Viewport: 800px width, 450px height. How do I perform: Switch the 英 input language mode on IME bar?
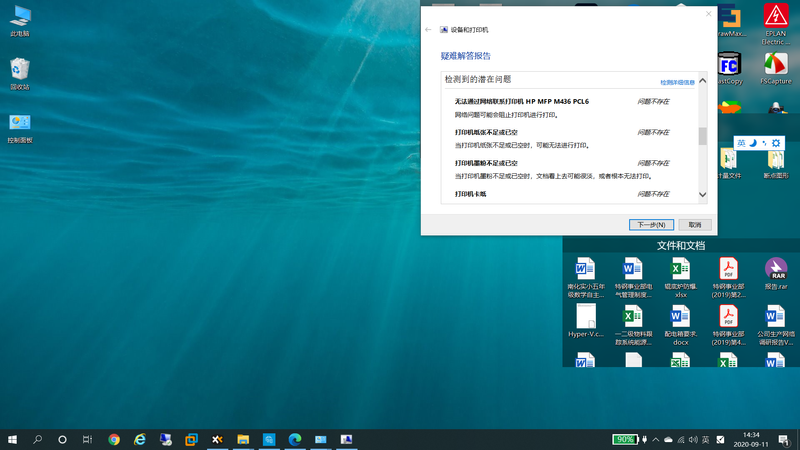pyautogui.click(x=742, y=144)
